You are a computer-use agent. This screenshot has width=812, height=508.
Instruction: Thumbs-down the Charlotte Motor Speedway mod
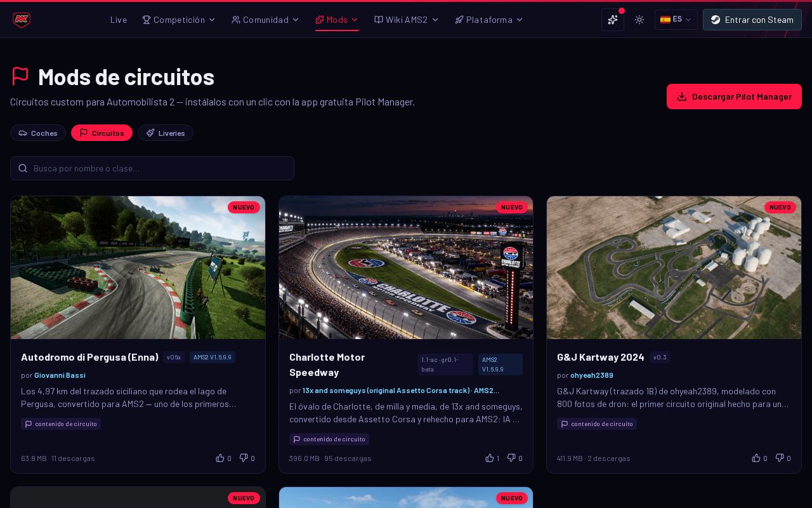pos(515,458)
